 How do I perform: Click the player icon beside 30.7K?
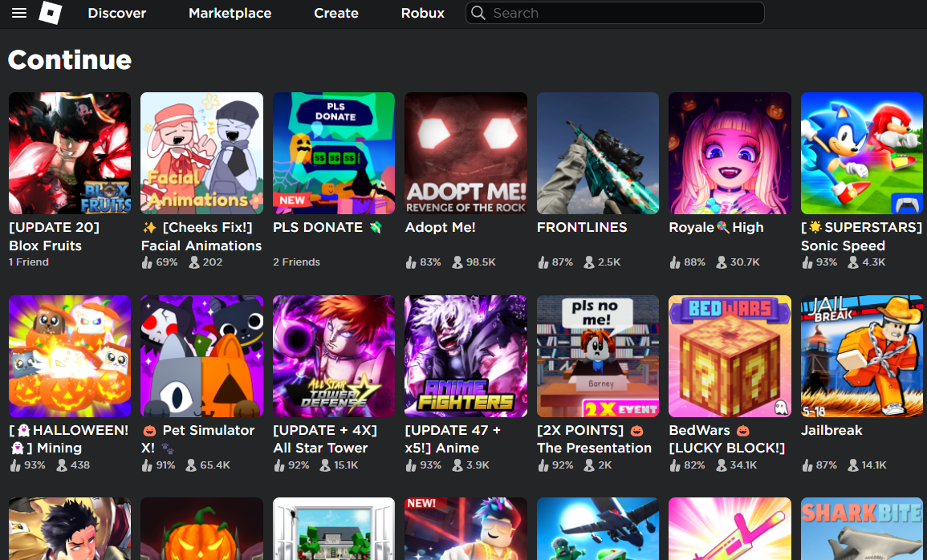click(x=722, y=262)
